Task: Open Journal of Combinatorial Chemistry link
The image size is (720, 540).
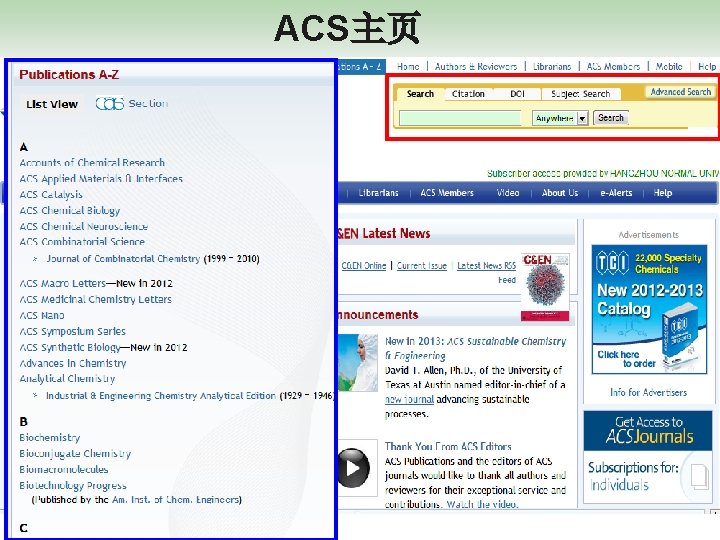Action: coord(123,259)
